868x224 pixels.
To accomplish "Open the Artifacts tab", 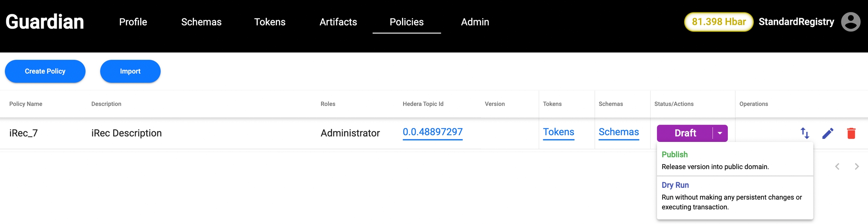I will pyautogui.click(x=338, y=22).
